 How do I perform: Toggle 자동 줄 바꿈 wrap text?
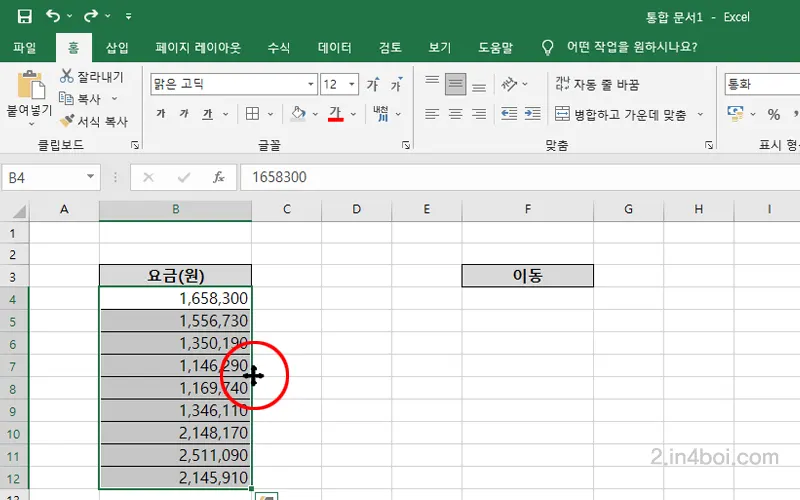point(597,84)
